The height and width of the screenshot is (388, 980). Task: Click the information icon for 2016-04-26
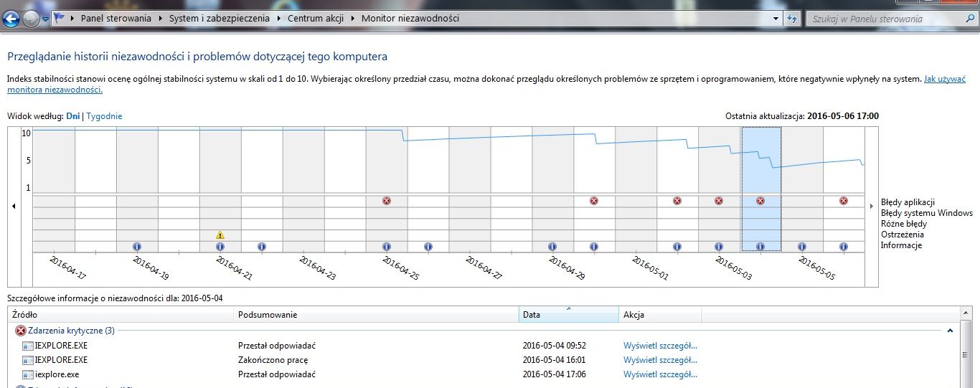point(428,246)
